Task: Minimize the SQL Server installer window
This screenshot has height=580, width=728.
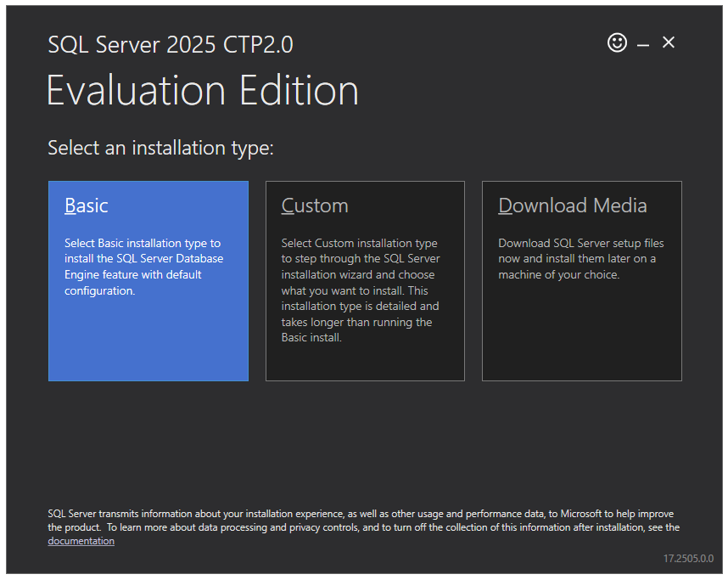Action: tap(643, 42)
